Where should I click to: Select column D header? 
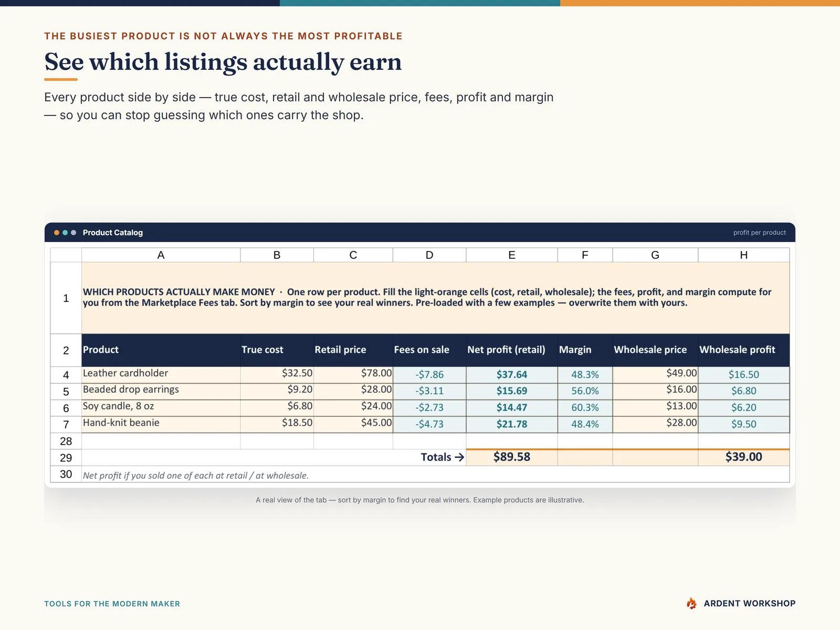coord(429,255)
